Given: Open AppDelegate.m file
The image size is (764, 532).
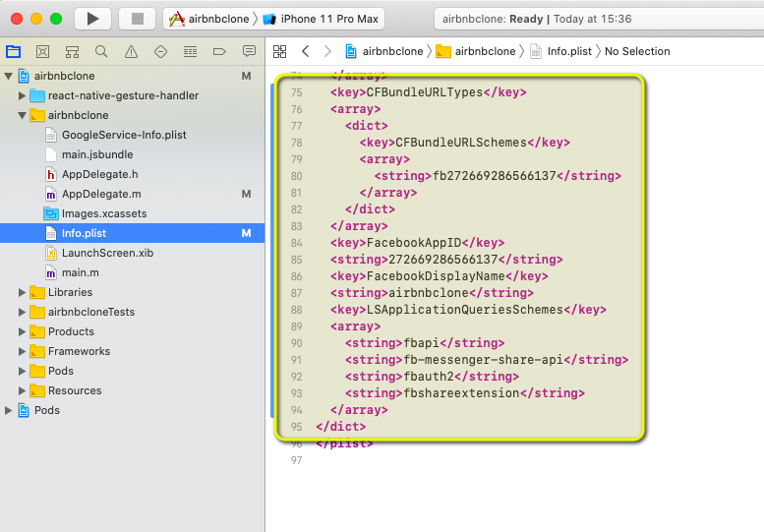Looking at the screenshot, I should point(100,194).
